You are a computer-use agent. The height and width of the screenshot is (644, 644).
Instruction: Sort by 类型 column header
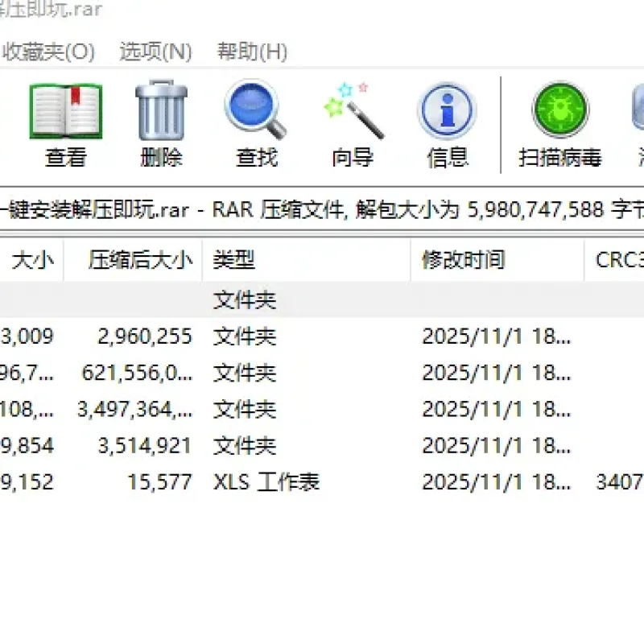pyautogui.click(x=307, y=260)
